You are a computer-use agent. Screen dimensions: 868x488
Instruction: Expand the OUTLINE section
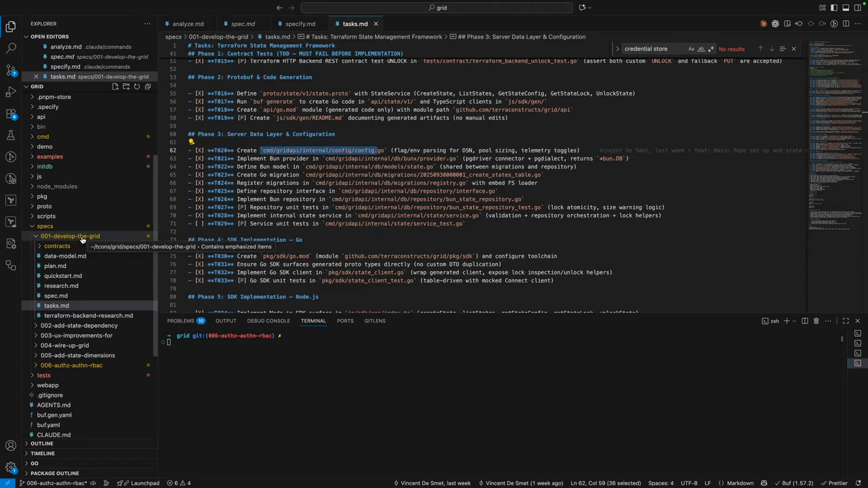[42, 444]
